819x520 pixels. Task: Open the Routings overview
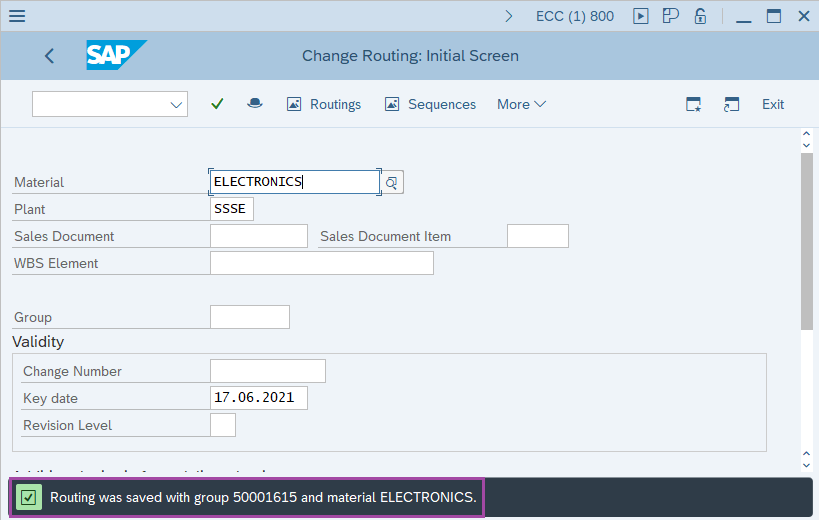click(x=324, y=104)
